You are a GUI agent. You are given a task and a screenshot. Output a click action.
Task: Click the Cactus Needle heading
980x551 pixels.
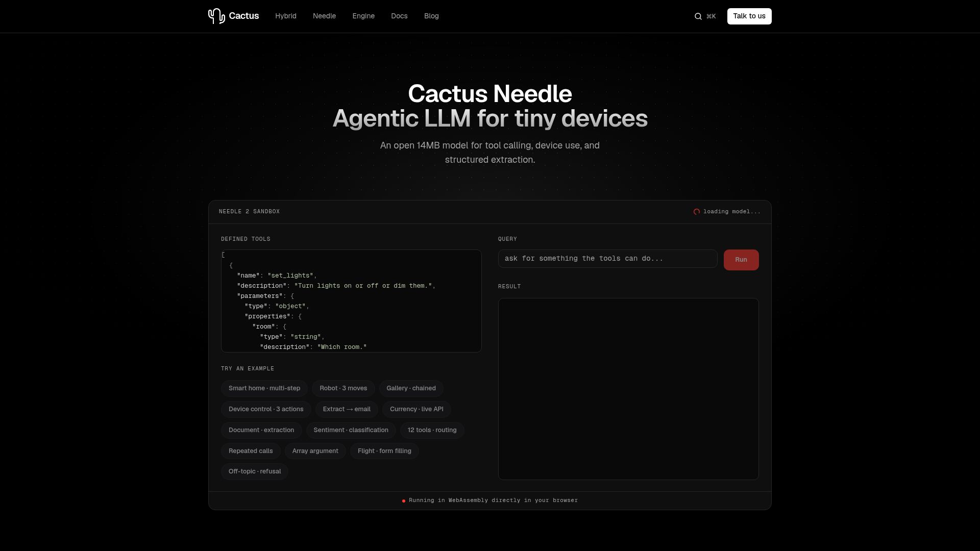point(490,94)
